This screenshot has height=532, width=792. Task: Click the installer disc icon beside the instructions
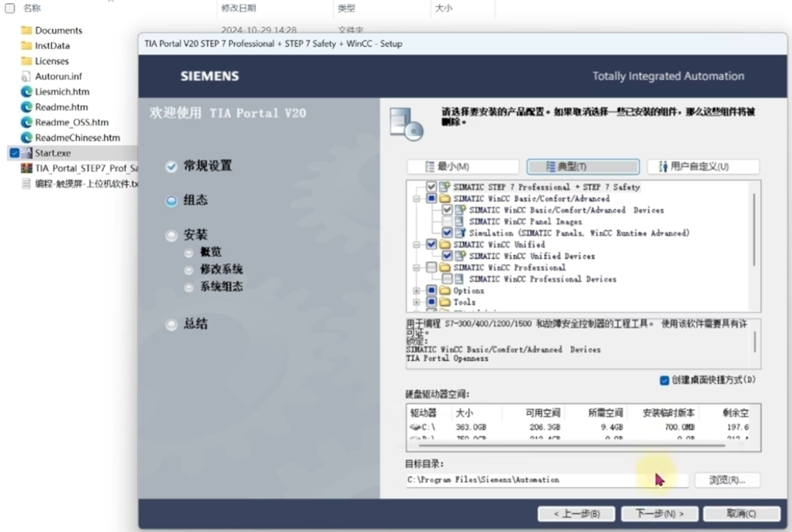pyautogui.click(x=406, y=124)
